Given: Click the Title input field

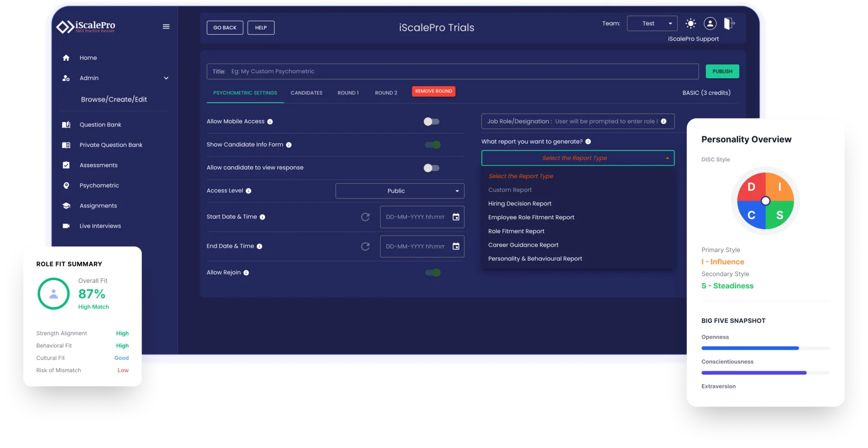Looking at the screenshot, I should tap(453, 71).
